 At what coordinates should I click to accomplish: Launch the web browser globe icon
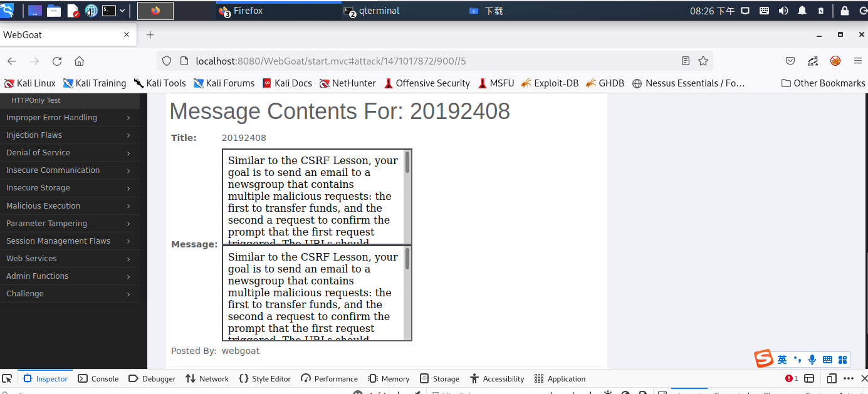click(92, 10)
